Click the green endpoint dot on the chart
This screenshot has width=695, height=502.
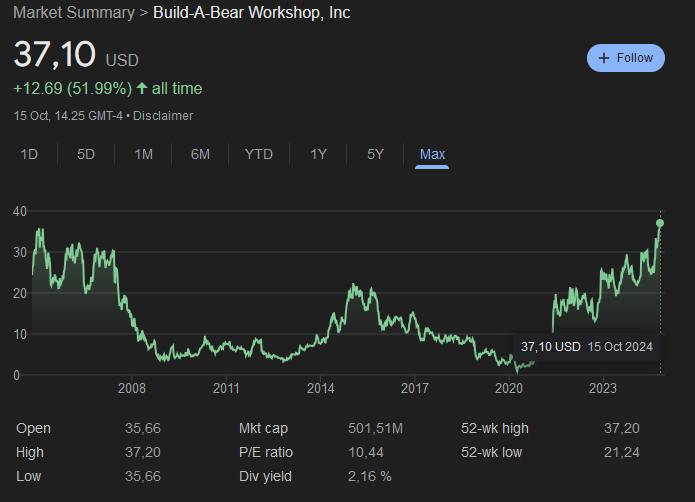coord(660,223)
